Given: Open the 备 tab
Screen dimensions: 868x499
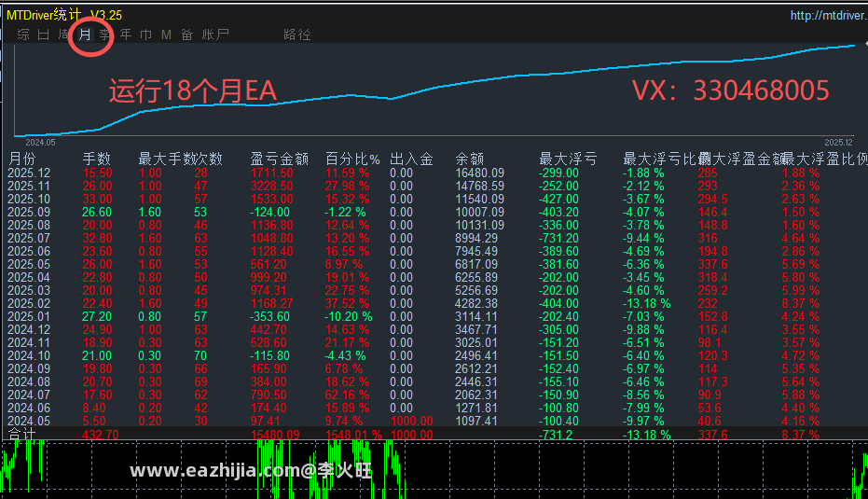Looking at the screenshot, I should click(187, 35).
